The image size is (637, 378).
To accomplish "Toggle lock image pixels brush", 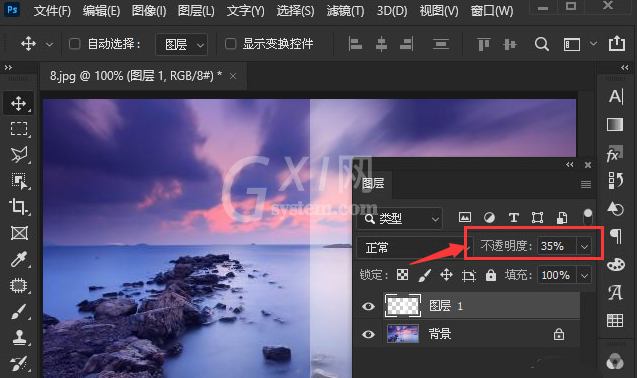I will (x=425, y=275).
